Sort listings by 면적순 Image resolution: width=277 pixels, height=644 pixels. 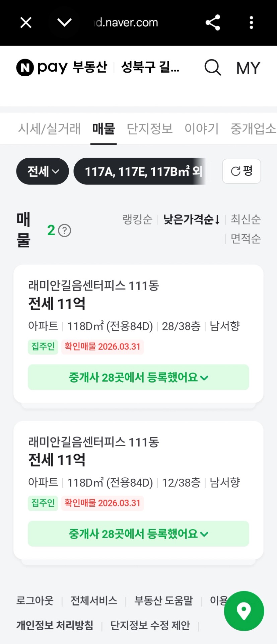pyautogui.click(x=246, y=239)
